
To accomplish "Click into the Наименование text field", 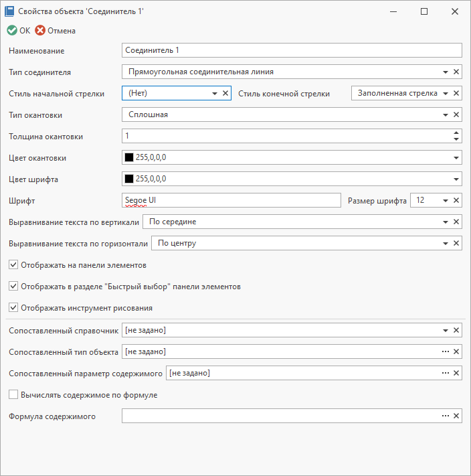I will pyautogui.click(x=292, y=50).
